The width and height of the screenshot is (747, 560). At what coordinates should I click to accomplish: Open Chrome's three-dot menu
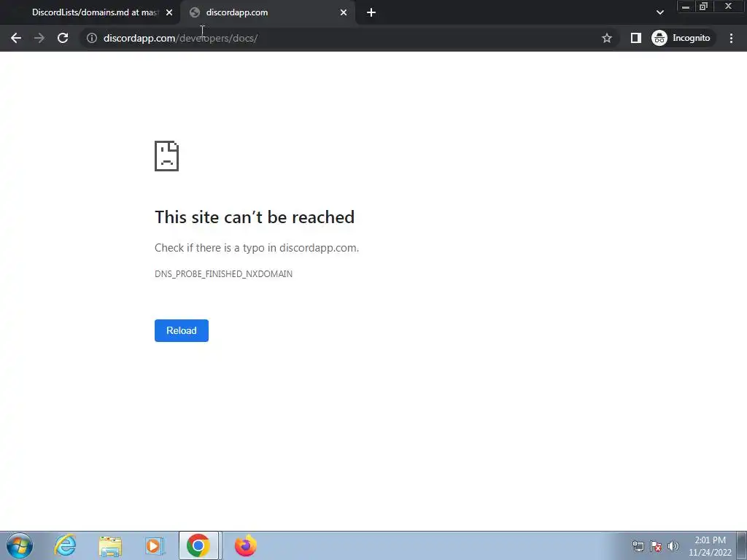[731, 38]
